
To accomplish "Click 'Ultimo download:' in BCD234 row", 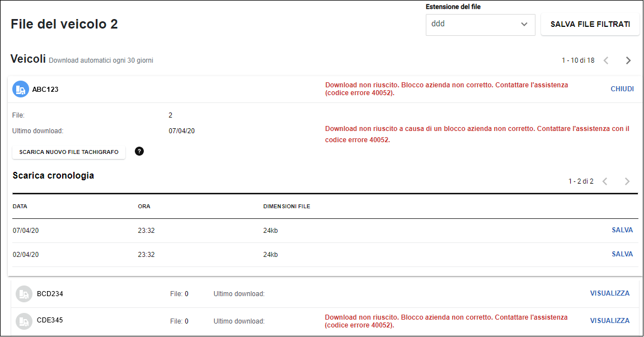I will [239, 294].
